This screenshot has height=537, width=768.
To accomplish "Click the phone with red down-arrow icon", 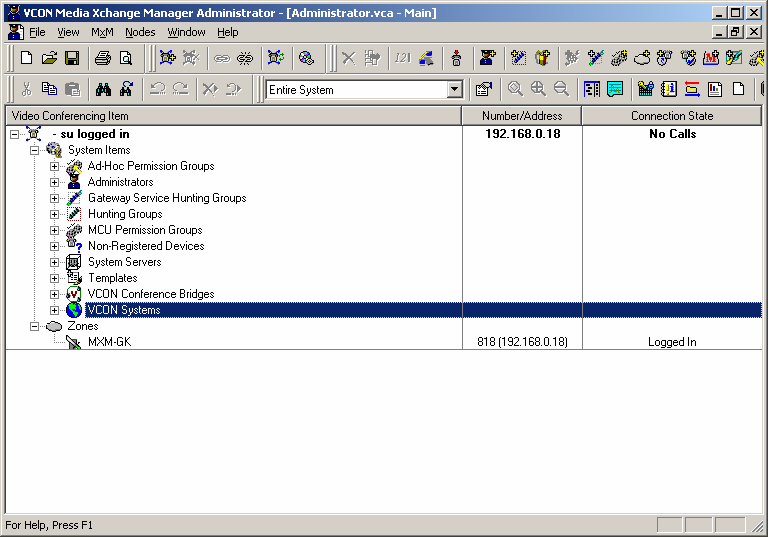I will pos(456,58).
